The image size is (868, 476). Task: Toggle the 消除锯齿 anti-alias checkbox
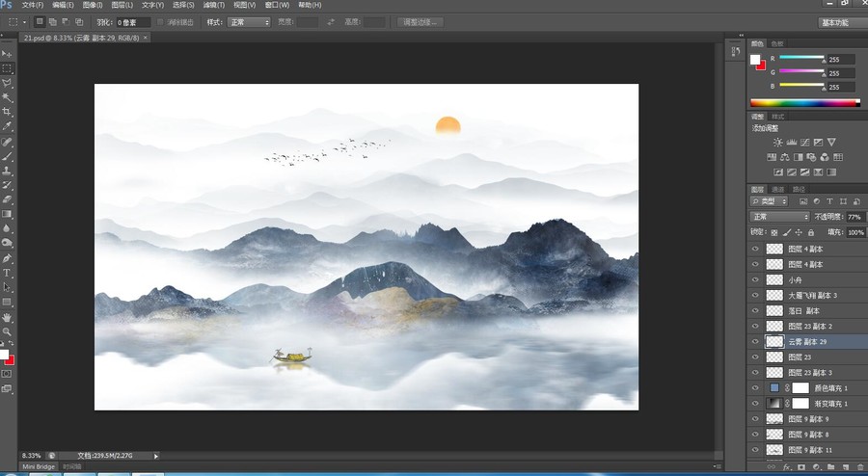pos(160,22)
